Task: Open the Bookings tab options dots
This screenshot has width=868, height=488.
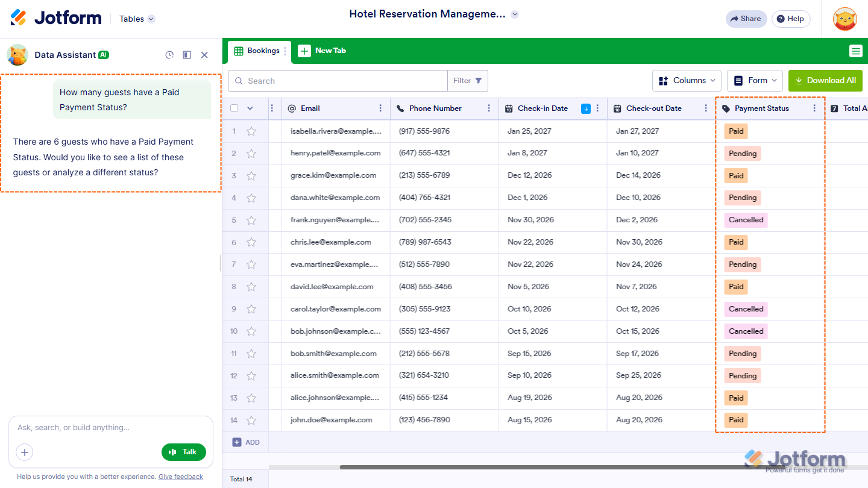Action: 285,51
